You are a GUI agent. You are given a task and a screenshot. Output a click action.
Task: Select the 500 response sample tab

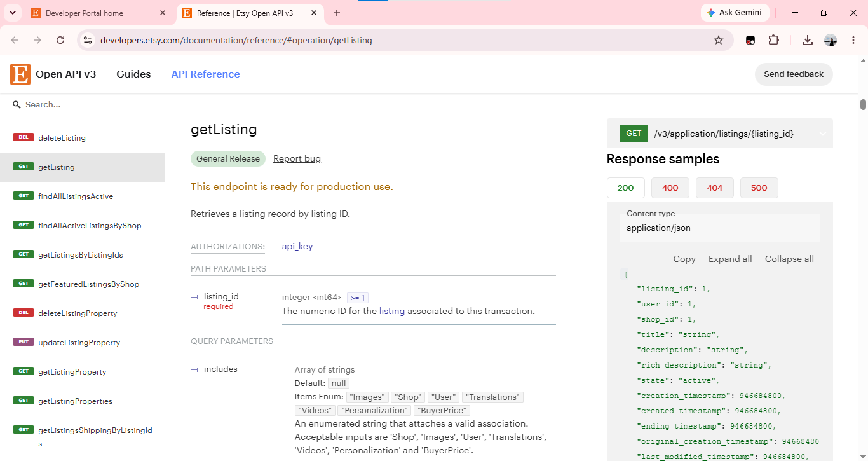coord(759,188)
